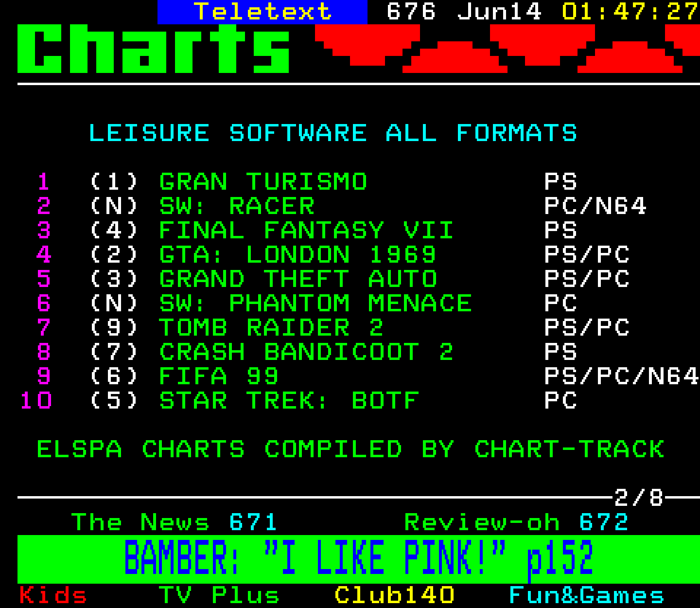Click chart position number 10
Viewport: 700px width, 608px height.
coord(36,401)
